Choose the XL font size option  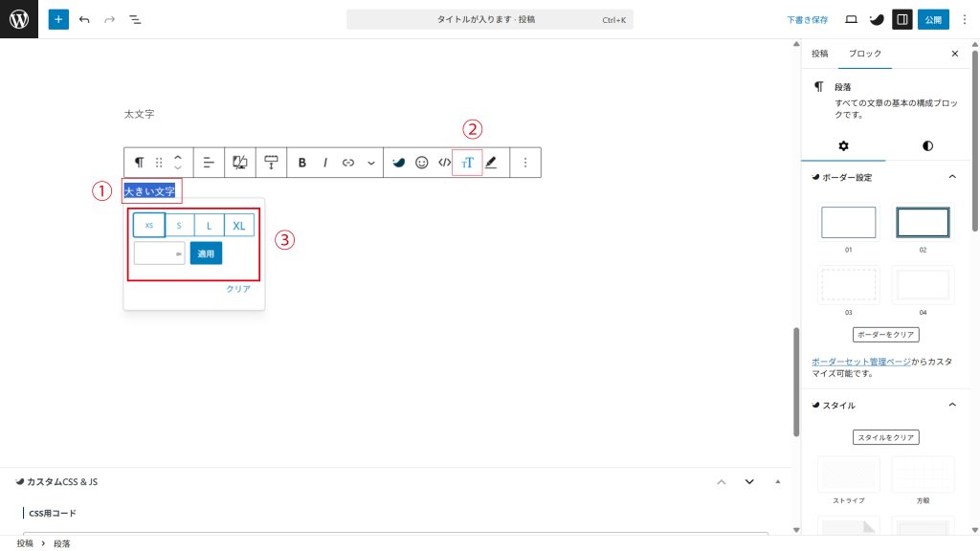tap(239, 226)
